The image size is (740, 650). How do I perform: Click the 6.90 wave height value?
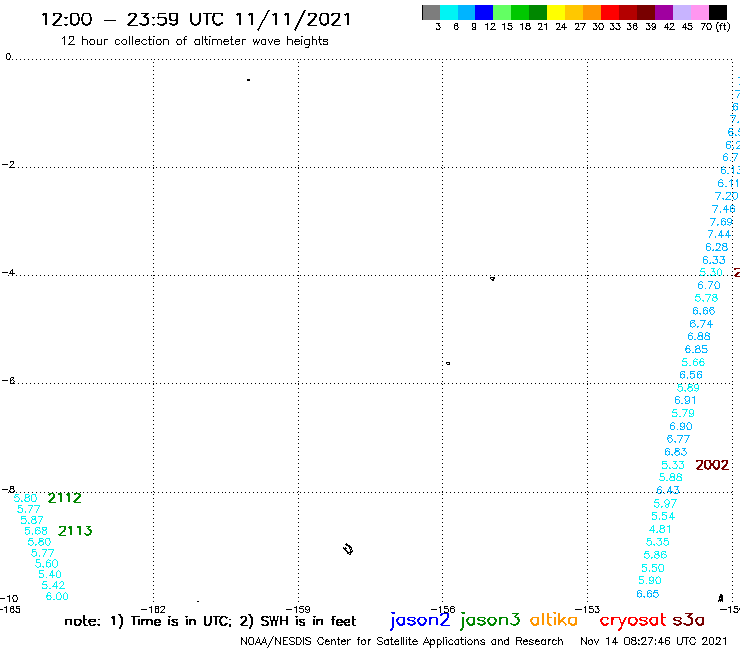point(681,426)
